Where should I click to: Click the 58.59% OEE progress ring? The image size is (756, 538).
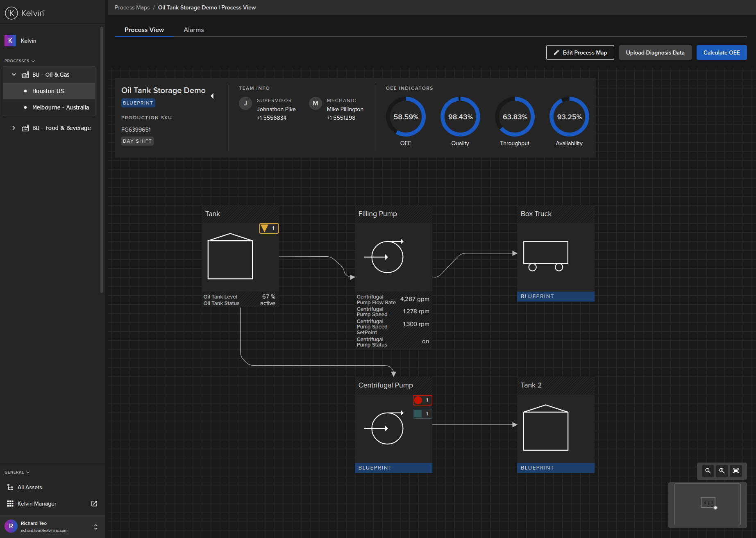(x=406, y=116)
